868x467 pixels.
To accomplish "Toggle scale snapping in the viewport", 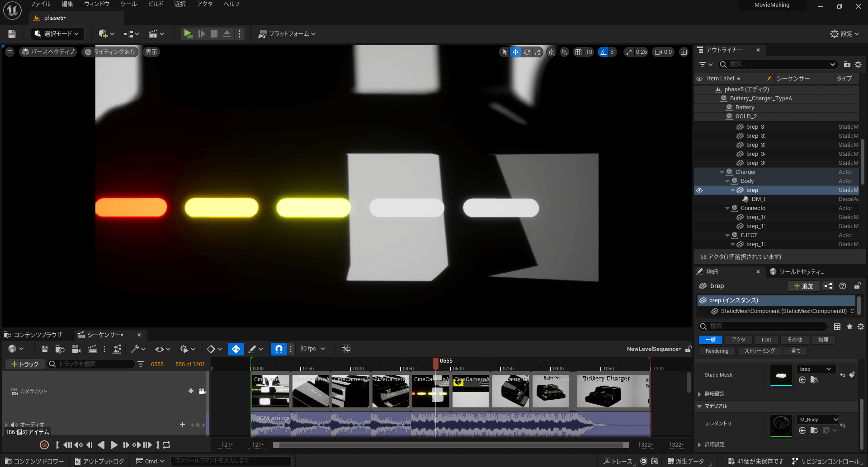I will pos(629,52).
